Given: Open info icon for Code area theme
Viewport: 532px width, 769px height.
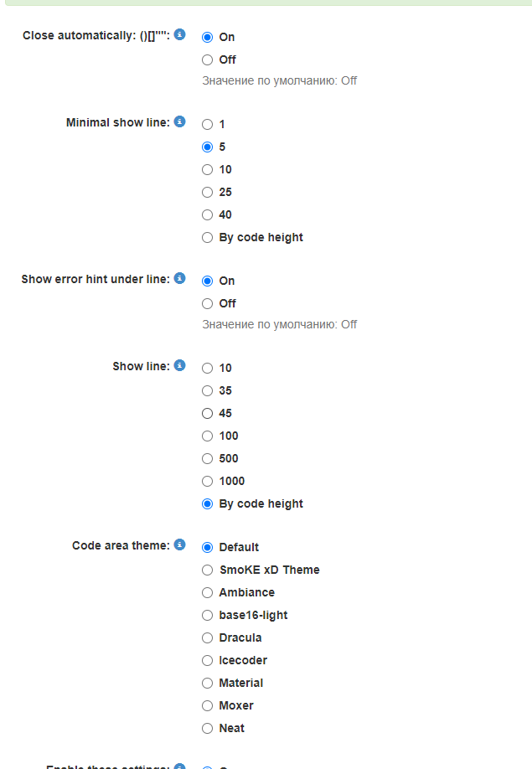Looking at the screenshot, I should tap(179, 545).
